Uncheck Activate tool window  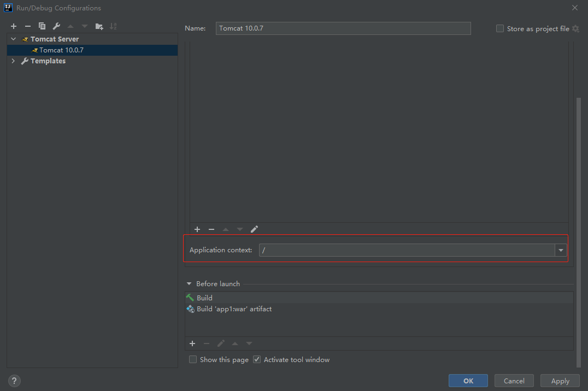257,359
